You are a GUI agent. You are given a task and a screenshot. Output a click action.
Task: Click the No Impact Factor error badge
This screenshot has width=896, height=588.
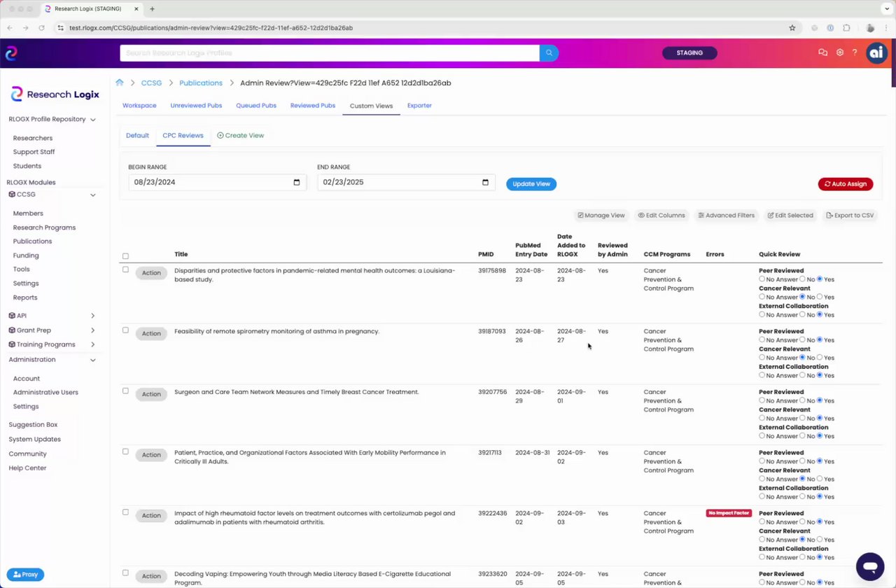point(729,513)
